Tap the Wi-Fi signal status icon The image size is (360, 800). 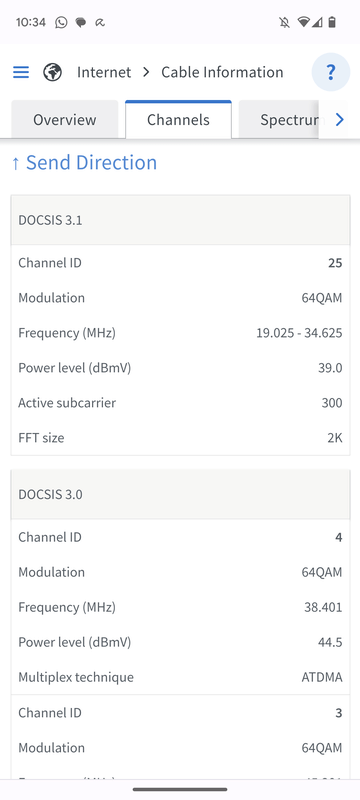[x=304, y=22]
